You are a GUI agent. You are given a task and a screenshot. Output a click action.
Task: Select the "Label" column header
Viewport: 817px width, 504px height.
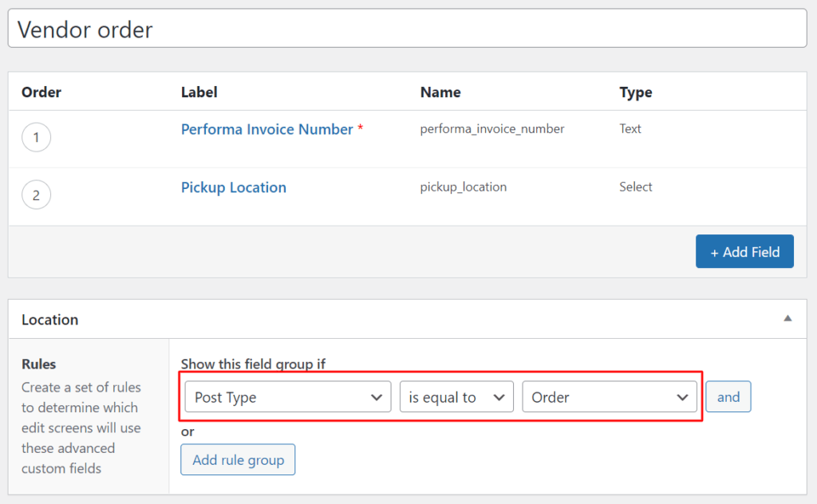[199, 92]
